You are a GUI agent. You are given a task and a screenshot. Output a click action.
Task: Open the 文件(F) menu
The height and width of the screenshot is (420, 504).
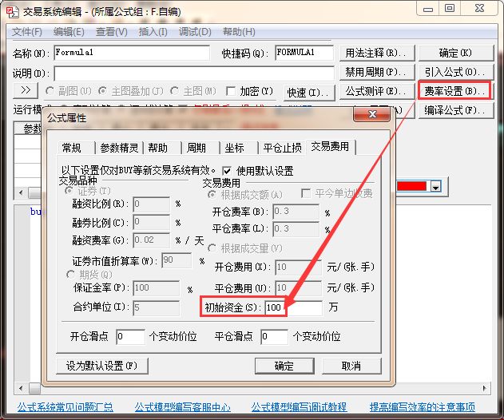point(27,32)
